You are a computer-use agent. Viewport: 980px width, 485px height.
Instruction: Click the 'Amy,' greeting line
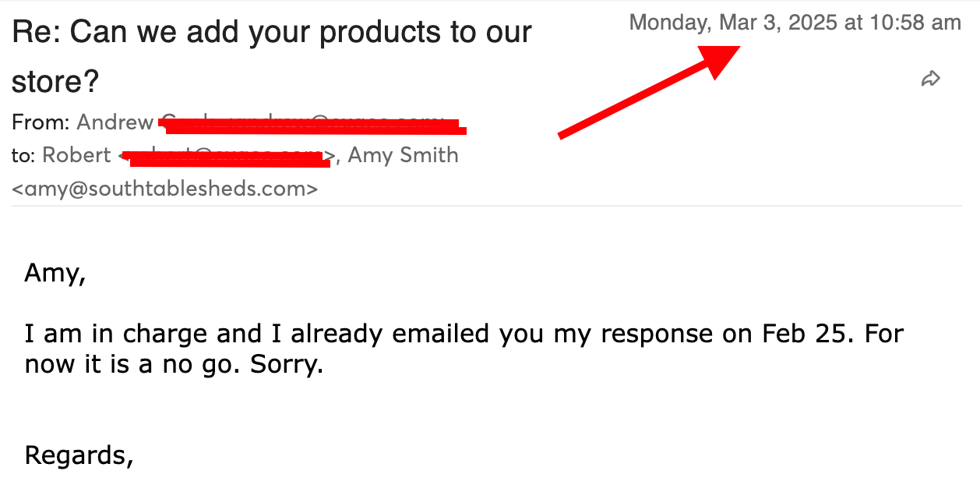click(x=55, y=273)
